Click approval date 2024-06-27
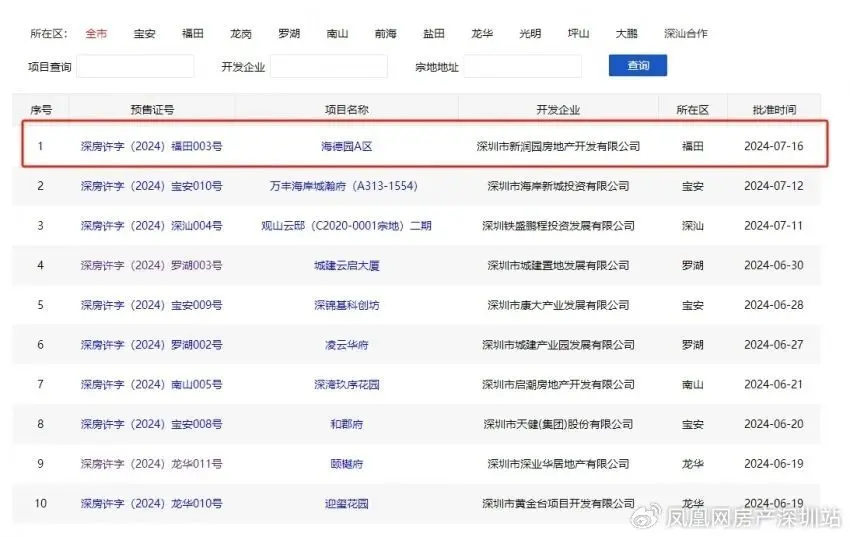Viewport: 850px width, 537px height. coord(774,345)
